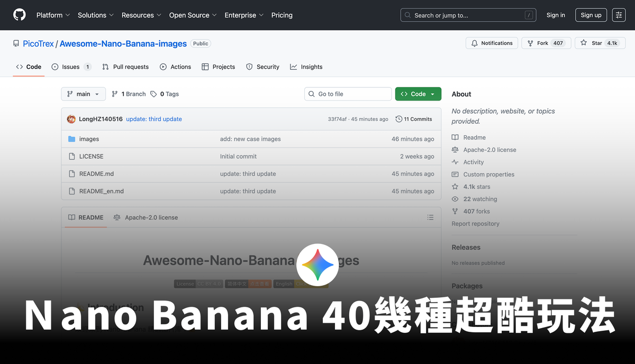Click the '46 minutes ago' timestamp
This screenshot has height=364, width=635.
point(413,139)
